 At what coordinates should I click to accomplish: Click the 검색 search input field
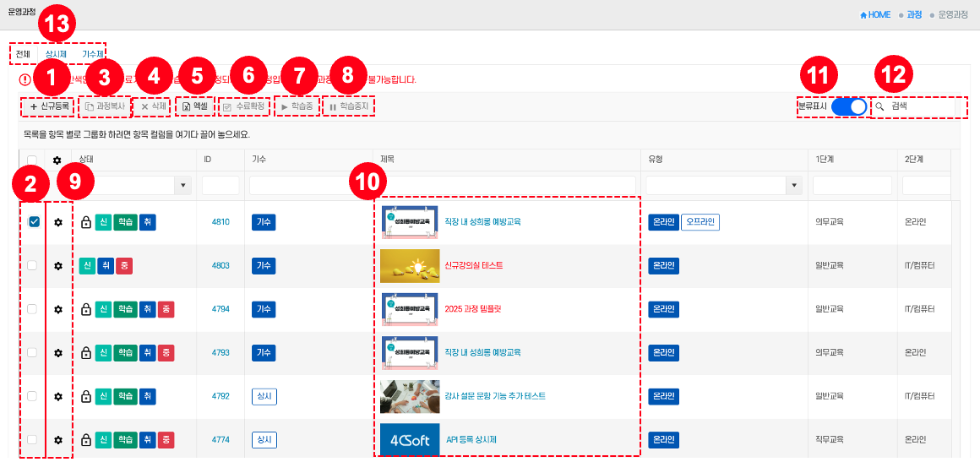[921, 107]
